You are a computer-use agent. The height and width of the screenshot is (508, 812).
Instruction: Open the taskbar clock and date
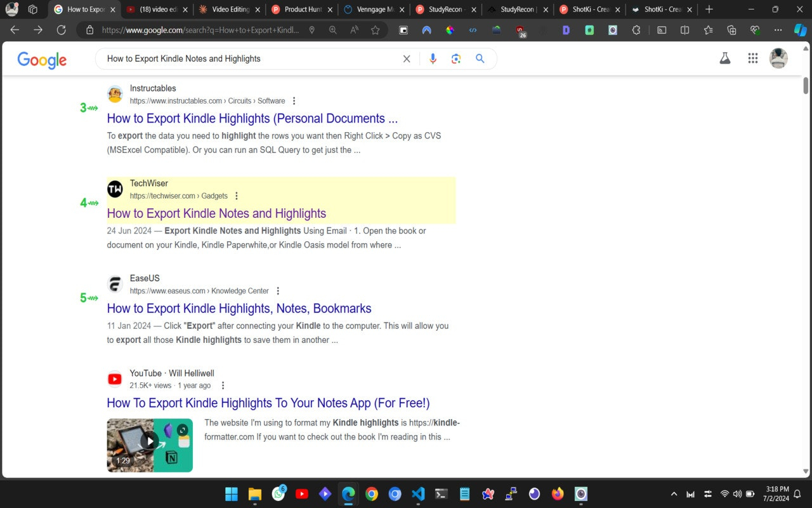[x=776, y=494]
